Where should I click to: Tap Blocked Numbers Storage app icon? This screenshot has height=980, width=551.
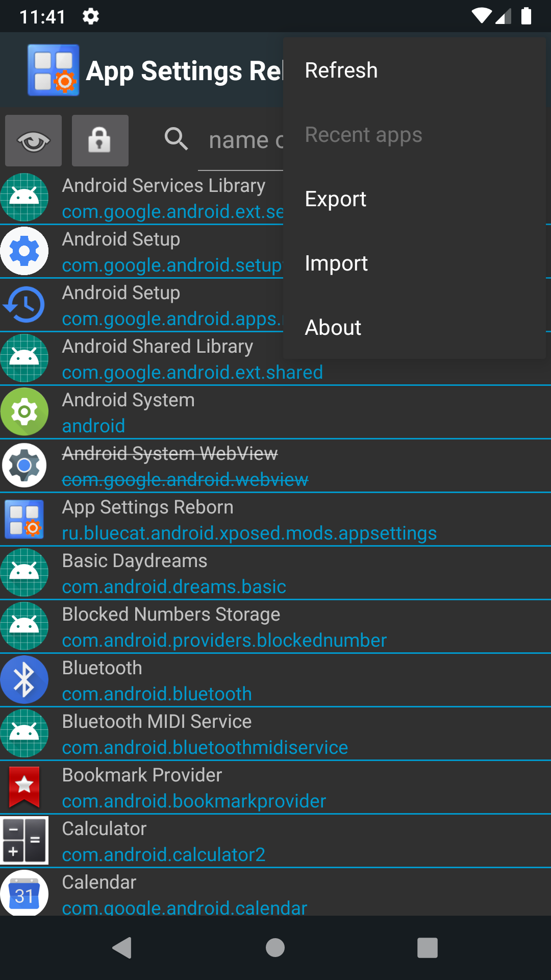pos(24,626)
